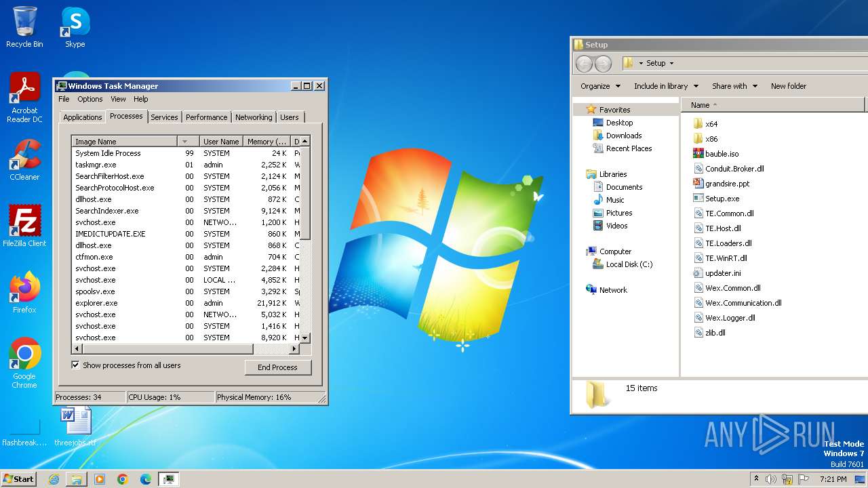
Task: Switch to Users tab
Action: [290, 117]
